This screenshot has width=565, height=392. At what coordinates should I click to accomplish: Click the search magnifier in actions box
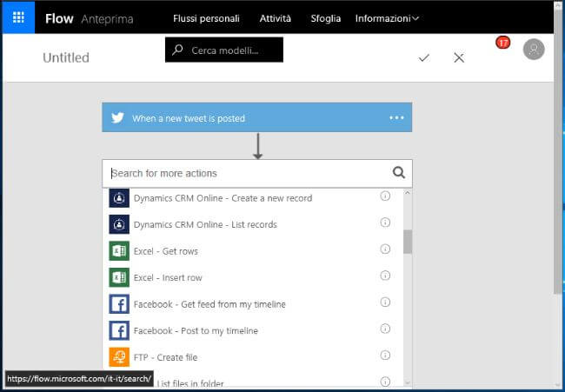coord(399,172)
